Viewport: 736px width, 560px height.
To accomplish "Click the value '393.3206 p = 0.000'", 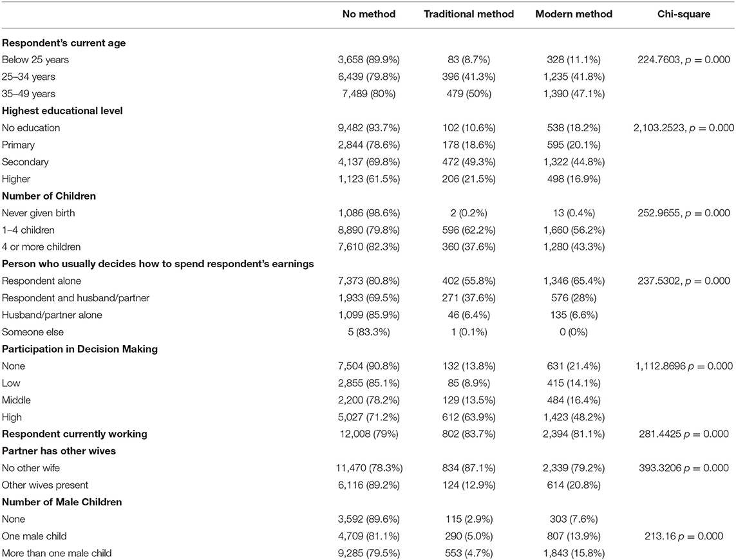I will pos(684,468).
